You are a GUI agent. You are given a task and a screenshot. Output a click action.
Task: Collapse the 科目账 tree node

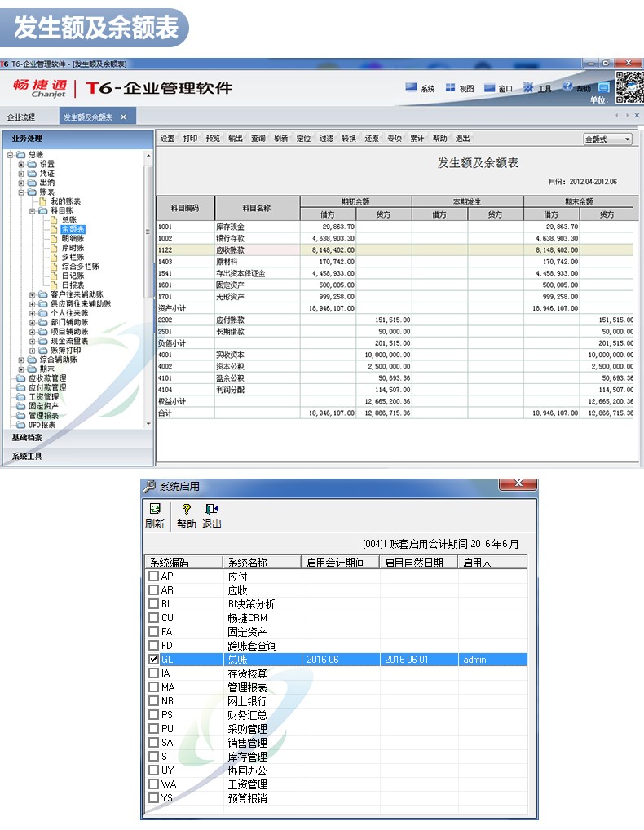[33, 210]
